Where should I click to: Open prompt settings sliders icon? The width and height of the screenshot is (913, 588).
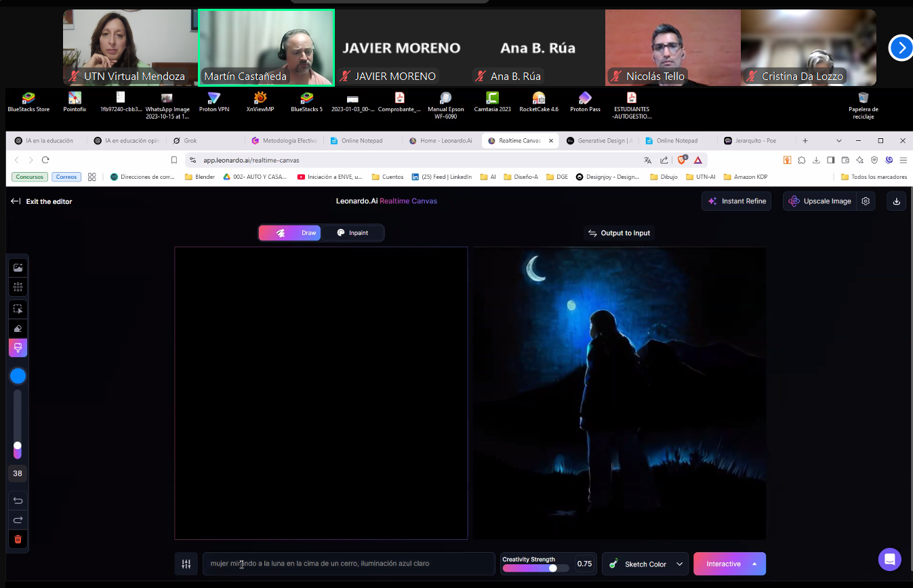point(186,564)
